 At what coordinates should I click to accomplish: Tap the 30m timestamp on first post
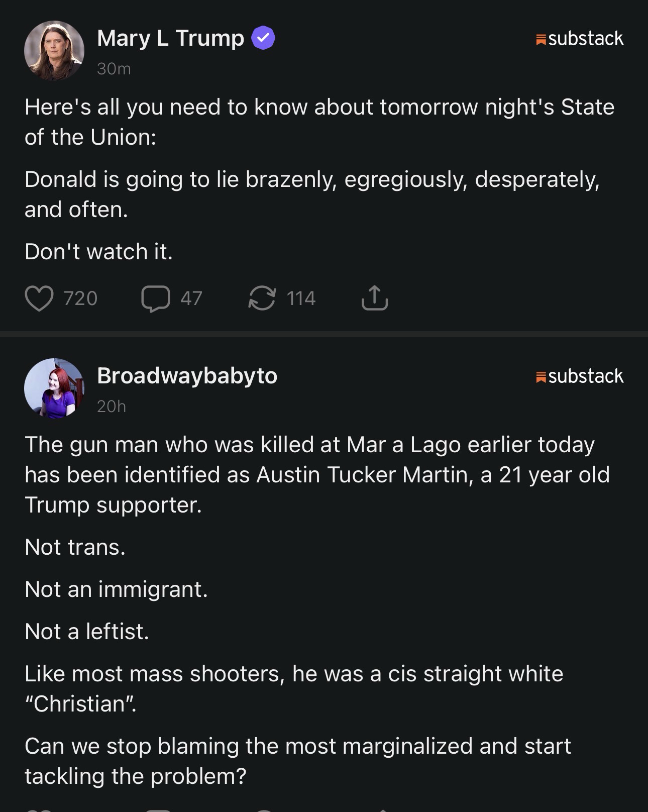coord(114,69)
